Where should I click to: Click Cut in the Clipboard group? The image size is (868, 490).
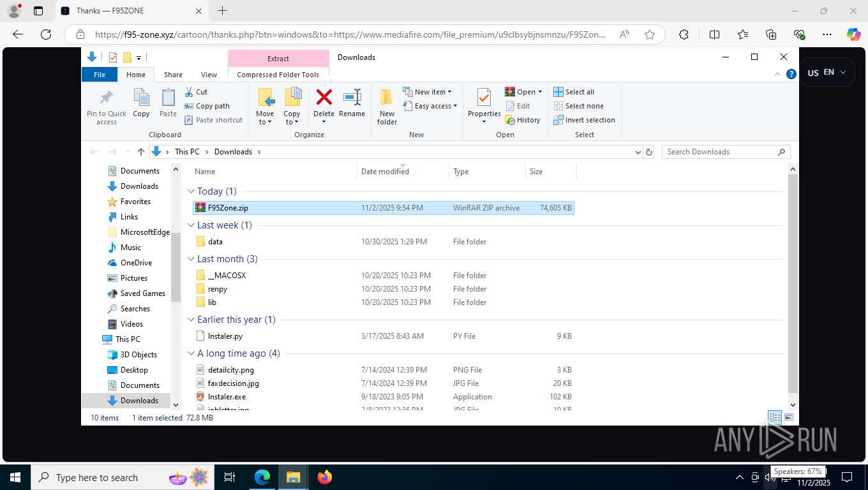196,92
